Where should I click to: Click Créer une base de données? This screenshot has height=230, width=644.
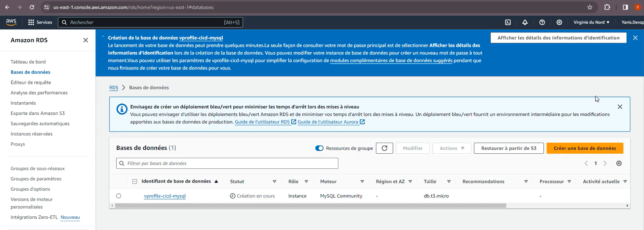tap(585, 148)
